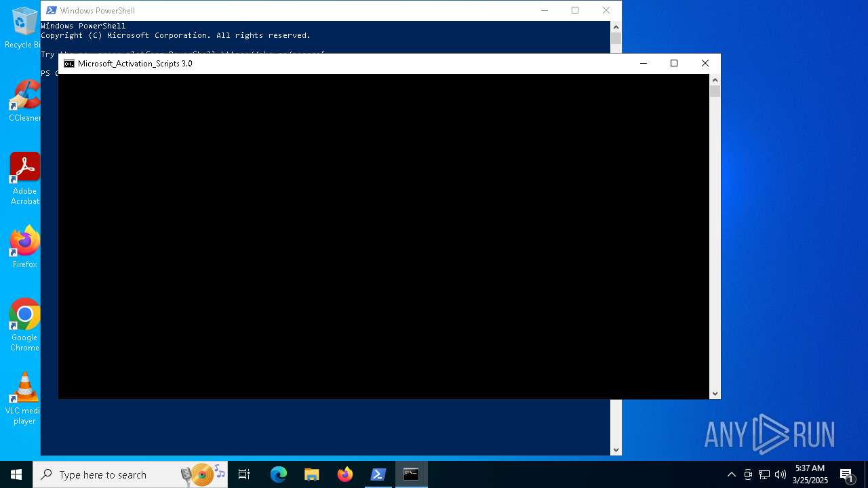Open File Explorer from the taskbar
This screenshot has height=488, width=868.
311,474
